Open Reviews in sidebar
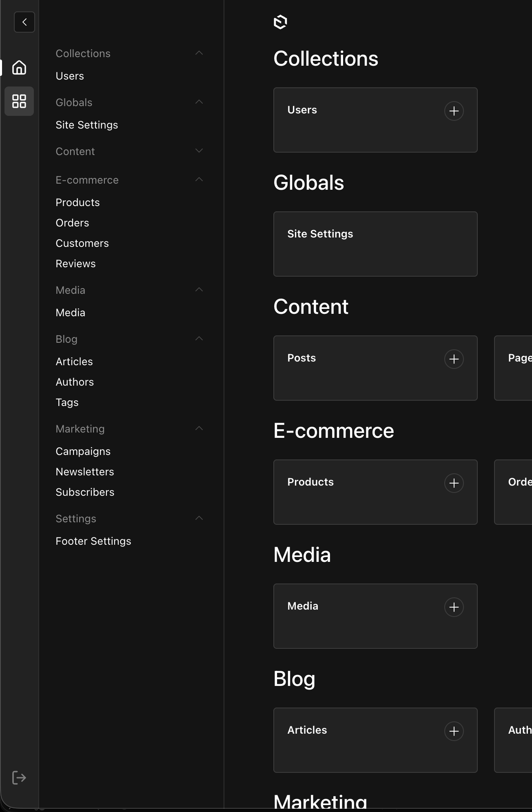This screenshot has width=532, height=812. pos(75,264)
